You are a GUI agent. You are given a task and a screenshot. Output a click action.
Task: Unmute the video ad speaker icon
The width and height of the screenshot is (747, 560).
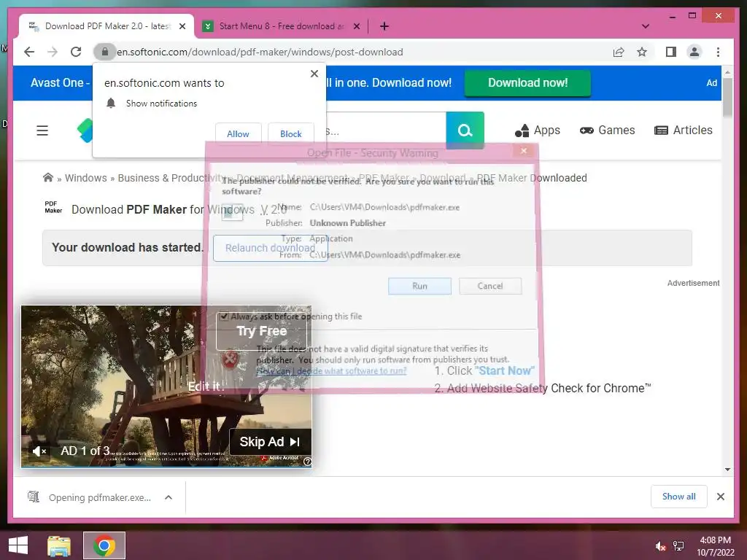[x=39, y=451]
